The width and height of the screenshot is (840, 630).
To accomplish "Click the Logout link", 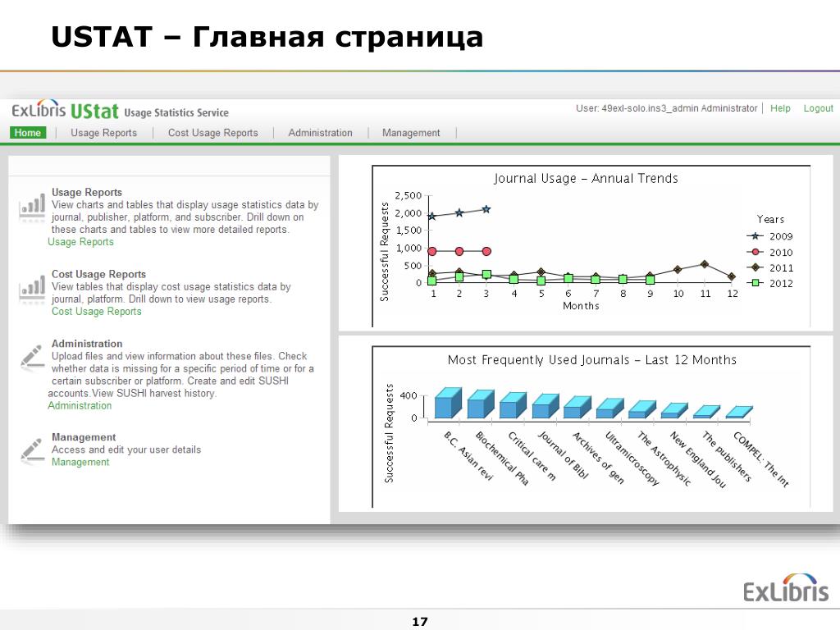I will 818,108.
